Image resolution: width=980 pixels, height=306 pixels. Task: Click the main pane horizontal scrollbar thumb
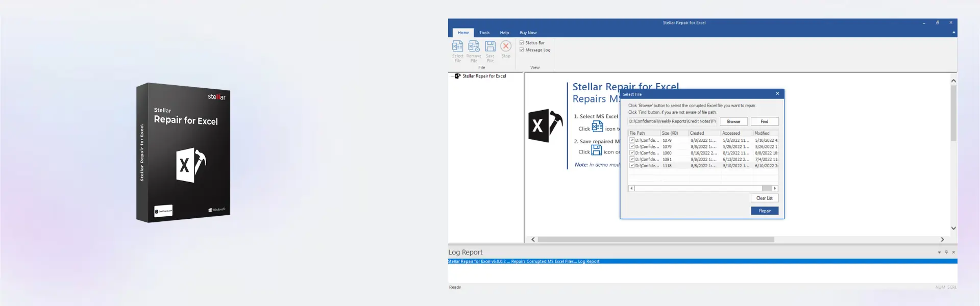click(656, 239)
